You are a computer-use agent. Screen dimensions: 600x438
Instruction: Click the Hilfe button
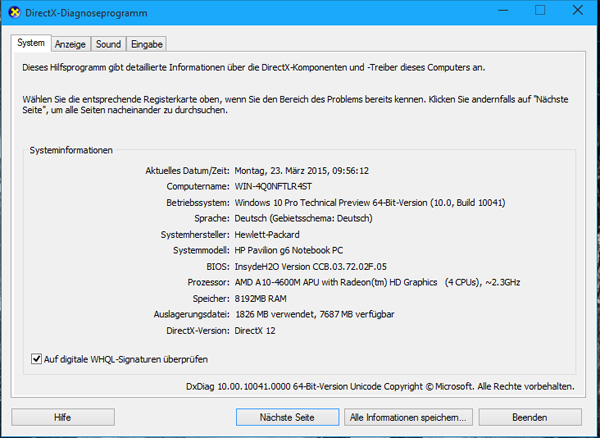point(63,417)
